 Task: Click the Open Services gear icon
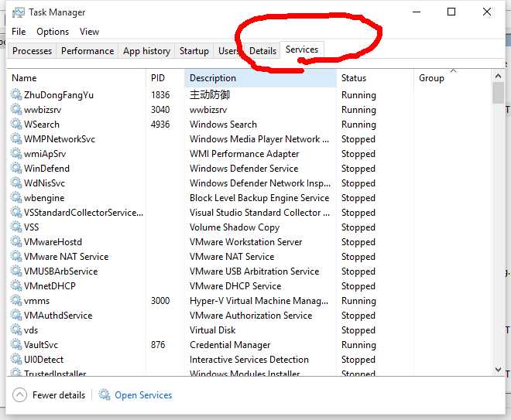pos(105,394)
